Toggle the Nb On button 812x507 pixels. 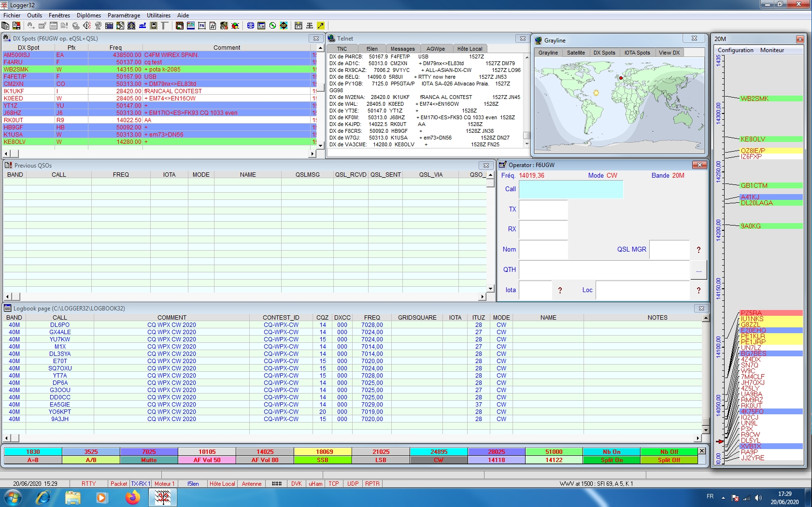point(611,452)
